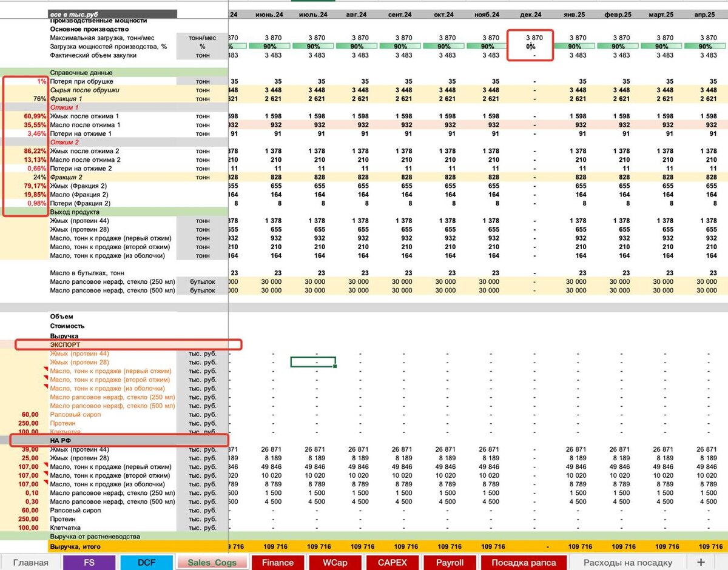Open the Finance sheet tab
The width and height of the screenshot is (728, 570).
coord(277,562)
